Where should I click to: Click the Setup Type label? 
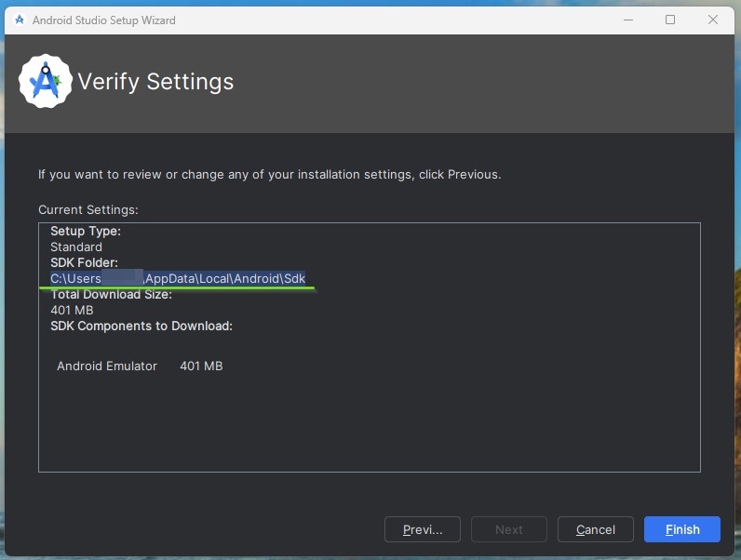[x=86, y=231]
